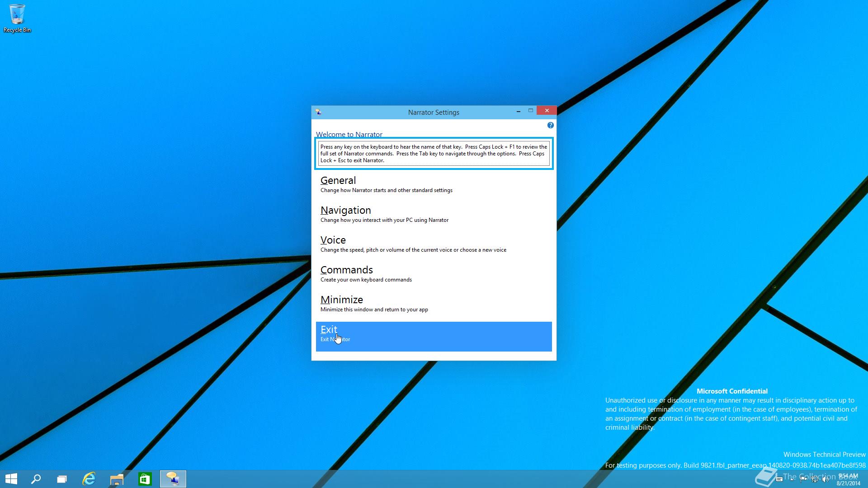Click the "Welcome to Narrator" heading
The width and height of the screenshot is (868, 488).
(349, 134)
